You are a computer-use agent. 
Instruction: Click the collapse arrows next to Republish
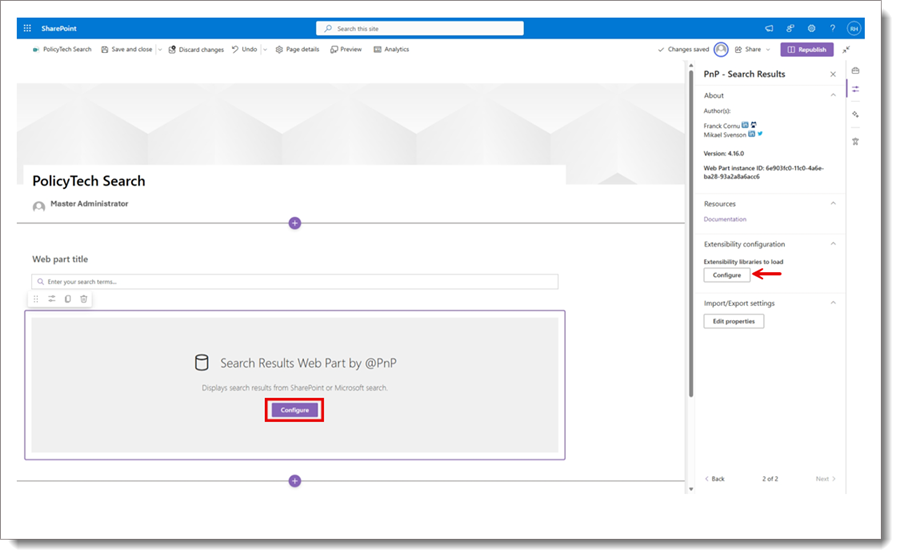tap(846, 49)
